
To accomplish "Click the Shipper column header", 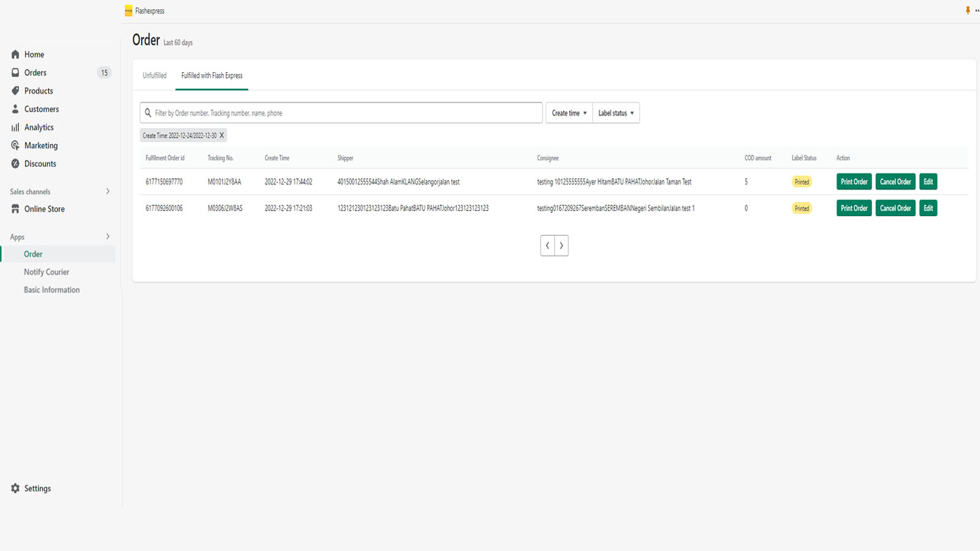I will point(345,158).
